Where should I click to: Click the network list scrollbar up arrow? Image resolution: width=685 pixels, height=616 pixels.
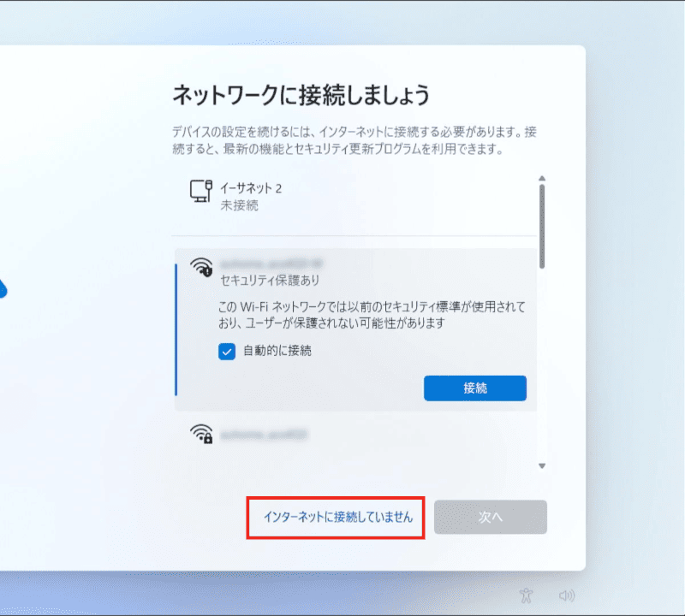tap(541, 179)
